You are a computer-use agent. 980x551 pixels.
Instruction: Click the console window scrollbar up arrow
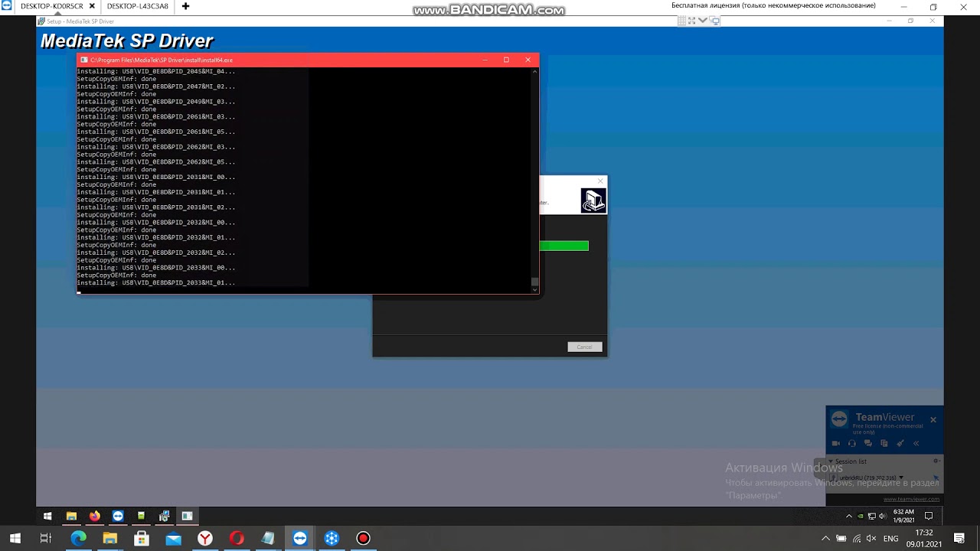click(x=535, y=71)
